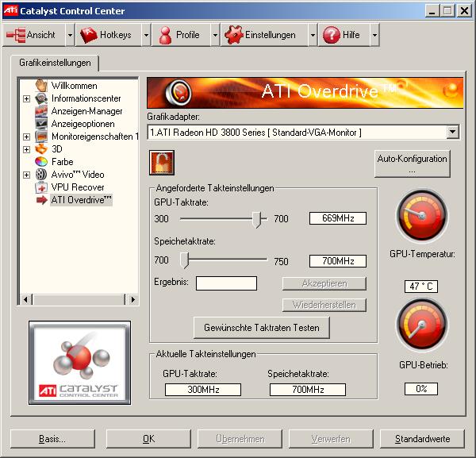Click the Avivo Video film reel icon
The height and width of the screenshot is (458, 476).
click(41, 175)
